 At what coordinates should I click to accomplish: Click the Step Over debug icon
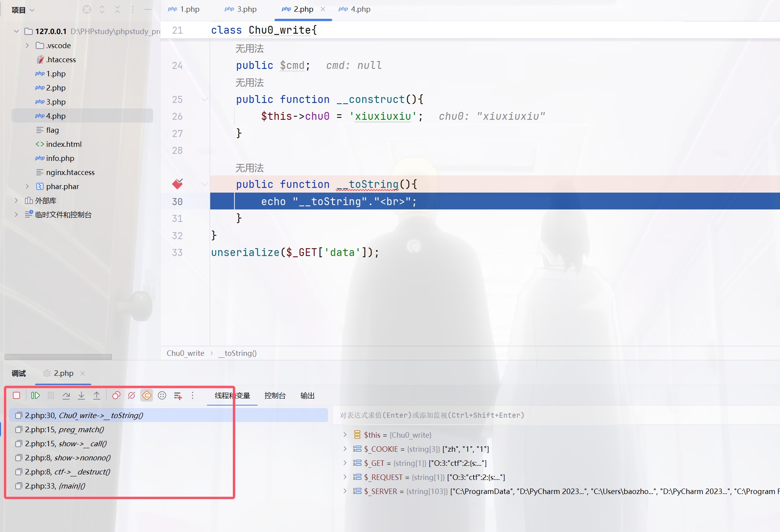pos(66,395)
